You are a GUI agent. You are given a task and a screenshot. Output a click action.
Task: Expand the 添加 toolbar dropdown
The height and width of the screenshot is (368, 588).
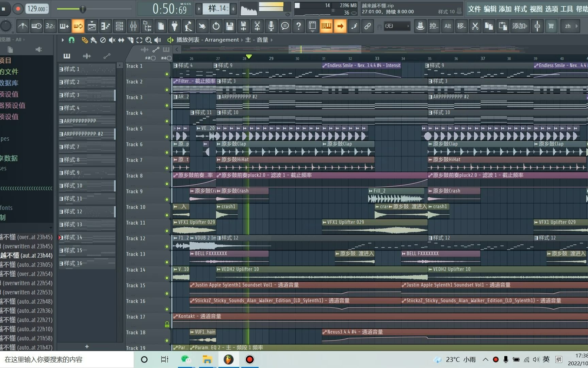(520, 26)
